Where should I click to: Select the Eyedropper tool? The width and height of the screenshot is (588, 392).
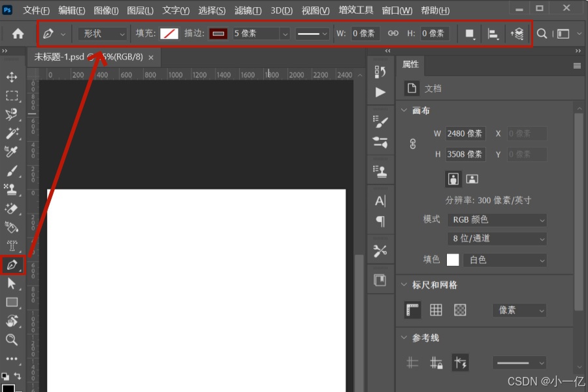[12, 152]
